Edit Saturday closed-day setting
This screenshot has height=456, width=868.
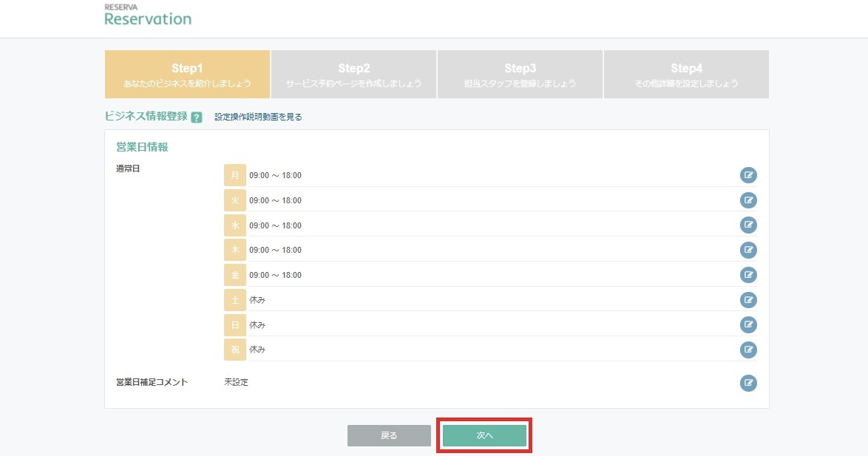(748, 300)
